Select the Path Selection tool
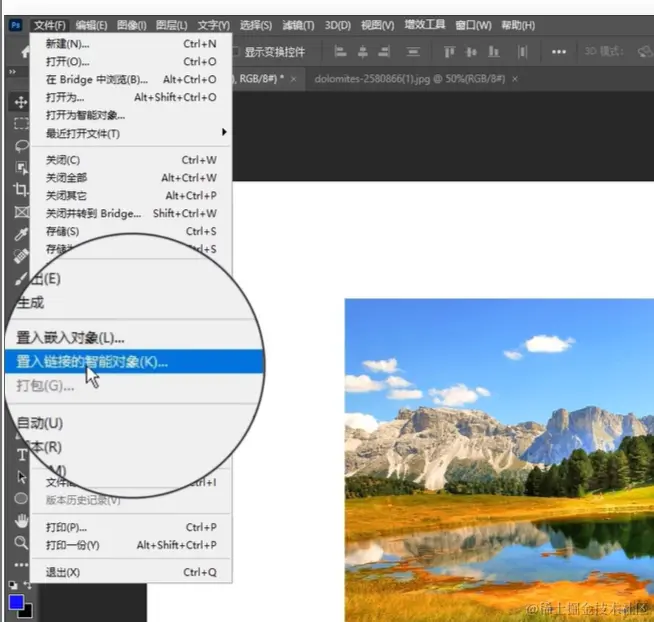654x622 pixels. [21, 476]
